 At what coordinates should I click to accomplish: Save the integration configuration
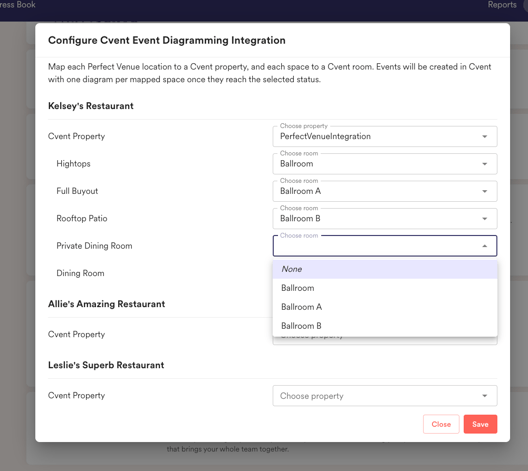coord(480,424)
